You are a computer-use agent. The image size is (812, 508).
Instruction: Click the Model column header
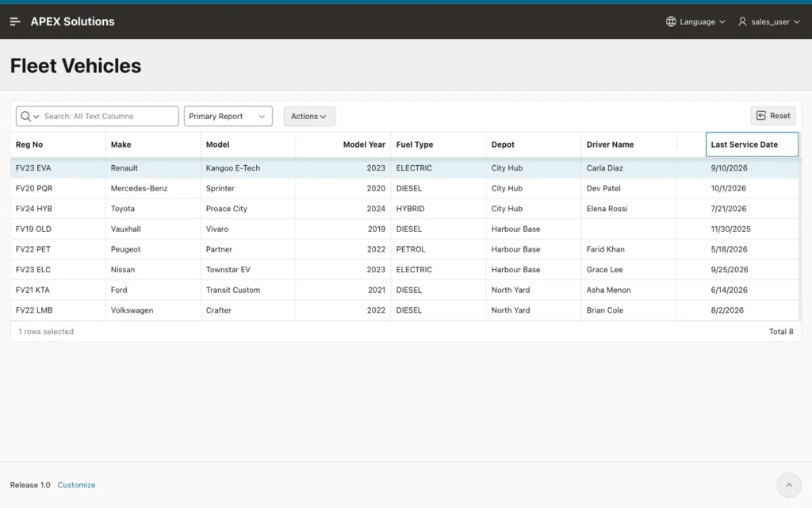(x=248, y=144)
